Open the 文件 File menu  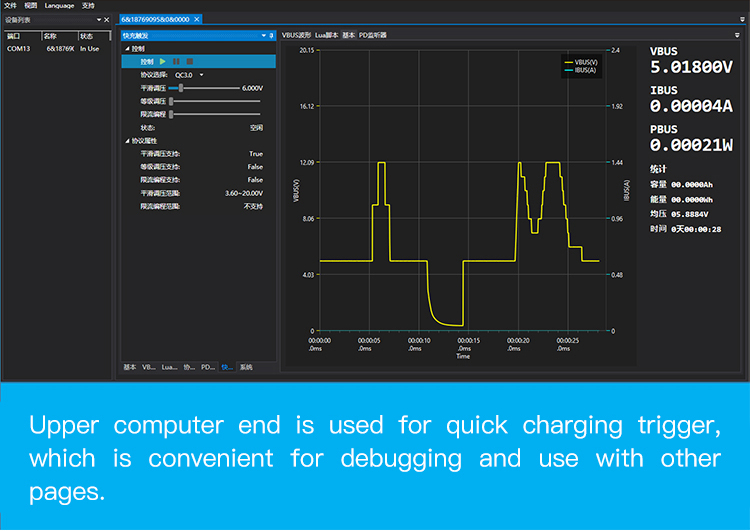click(x=10, y=5)
